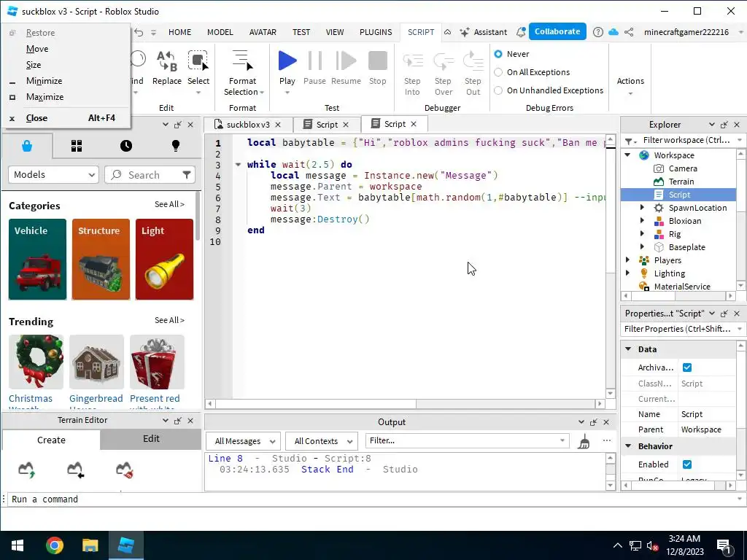Select On Unhandled Exceptions radio button
747x560 pixels.
tap(498, 90)
